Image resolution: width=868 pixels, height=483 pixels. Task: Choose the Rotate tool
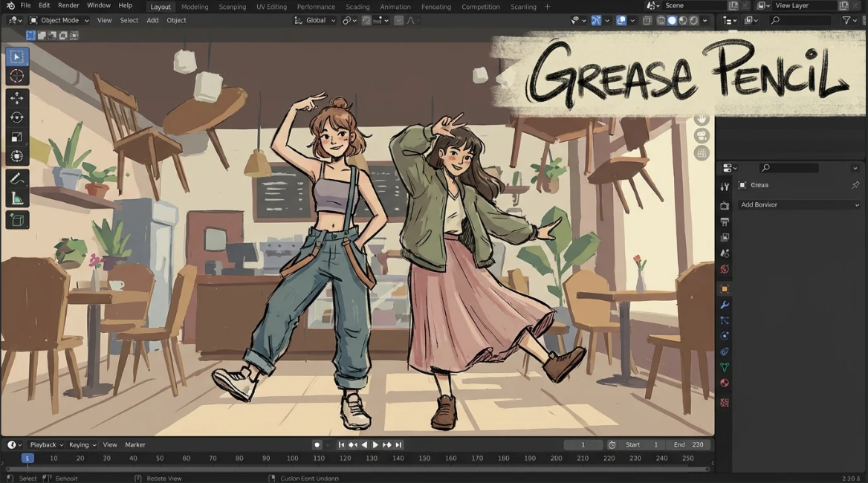pos(16,117)
